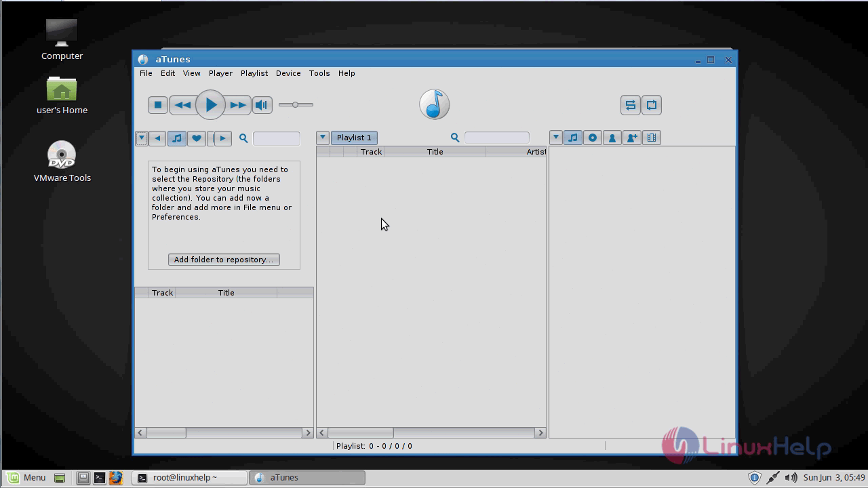Sort playlist by Title column header
The image size is (868, 488).
point(435,152)
